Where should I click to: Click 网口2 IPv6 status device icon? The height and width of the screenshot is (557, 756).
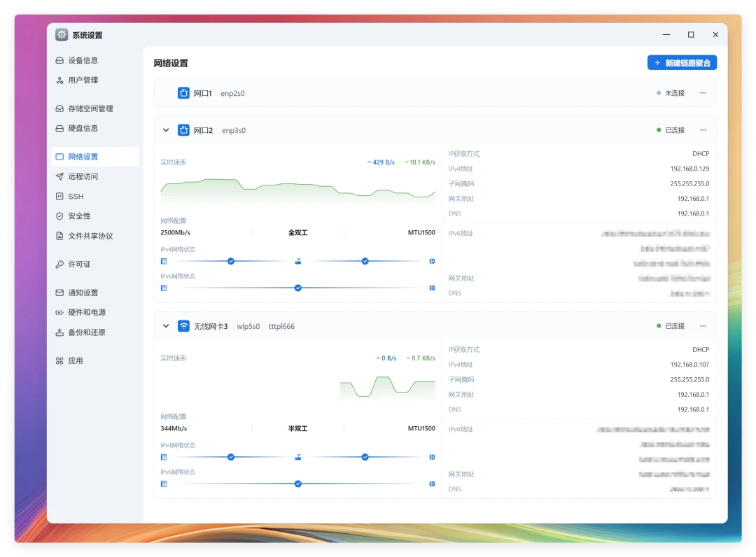(x=164, y=288)
